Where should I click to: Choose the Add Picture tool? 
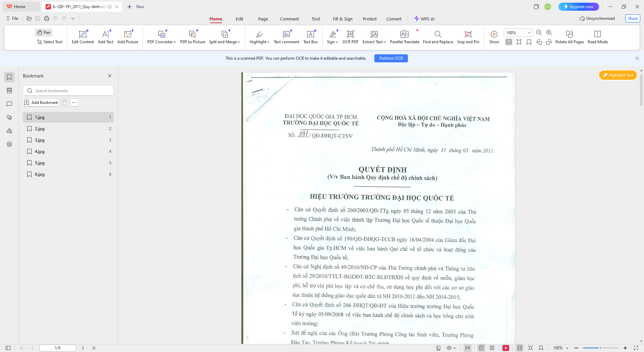pos(128,37)
